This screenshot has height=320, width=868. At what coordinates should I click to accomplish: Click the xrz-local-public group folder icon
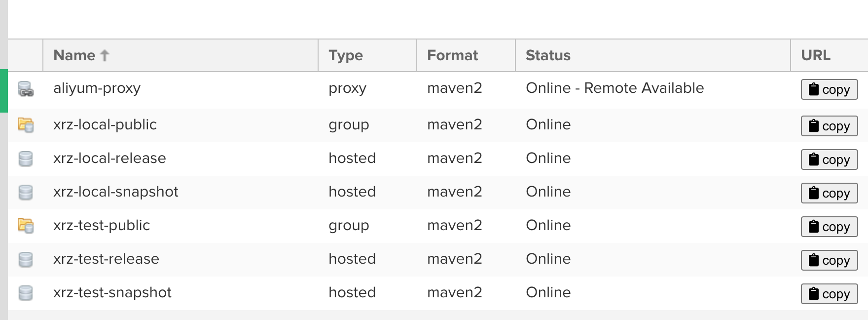pyautogui.click(x=26, y=125)
